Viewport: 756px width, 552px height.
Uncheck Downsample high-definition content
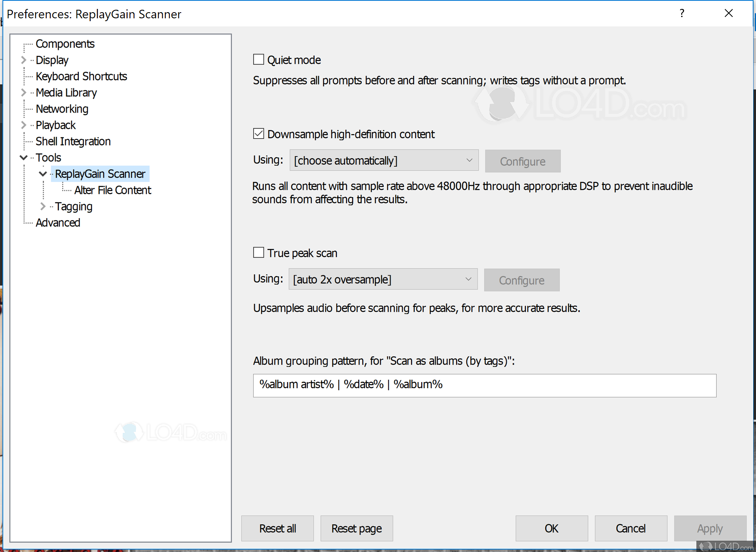click(259, 134)
